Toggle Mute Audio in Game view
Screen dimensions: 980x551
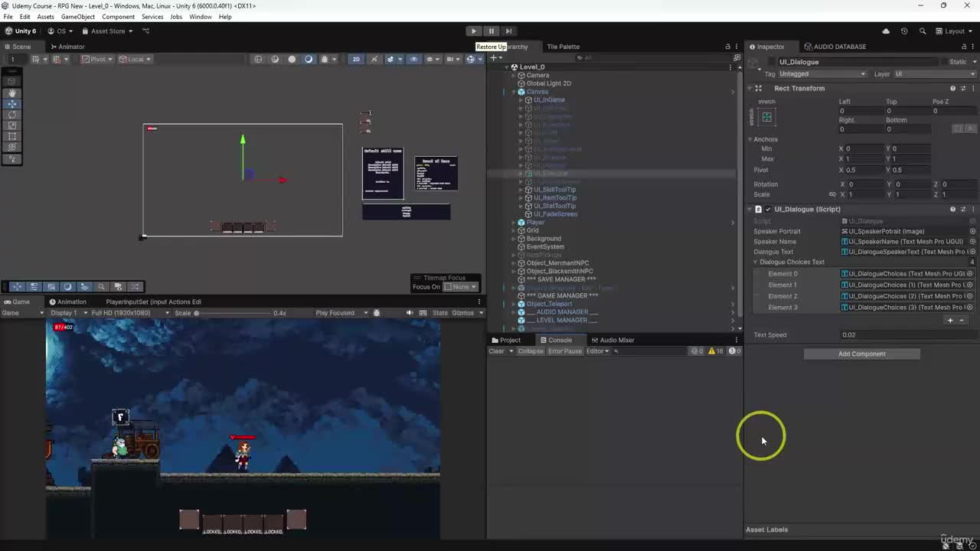point(410,313)
